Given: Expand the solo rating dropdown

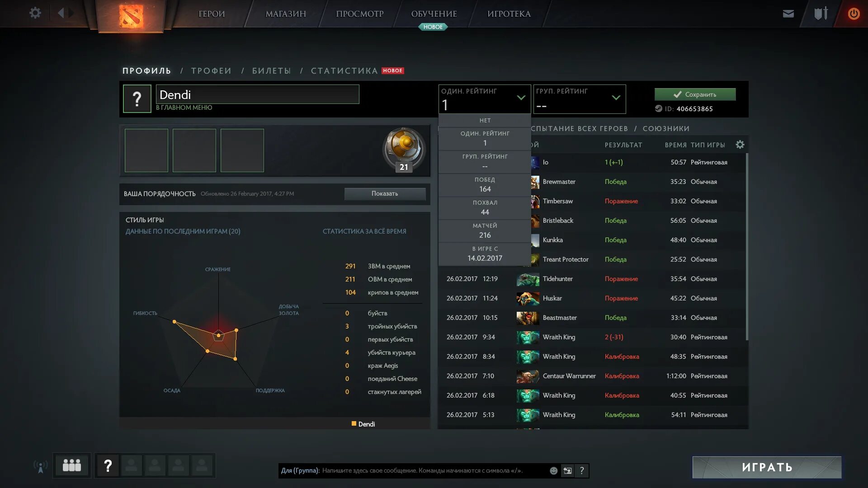Looking at the screenshot, I should [x=521, y=98].
